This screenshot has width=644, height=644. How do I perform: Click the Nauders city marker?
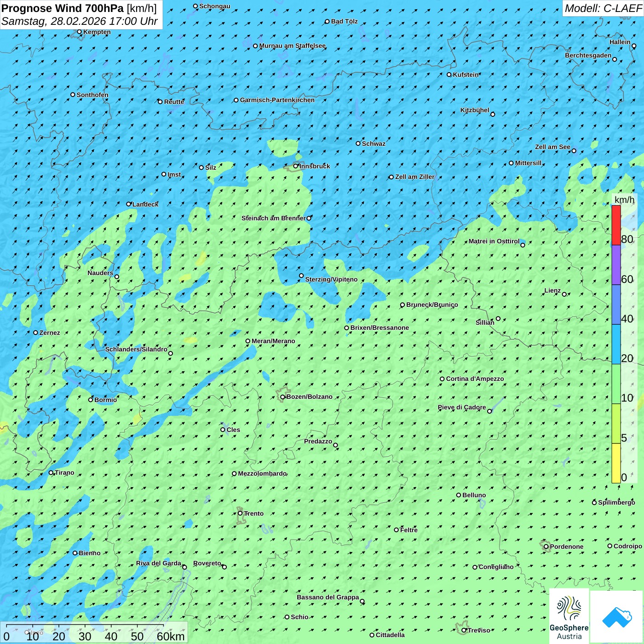tap(117, 276)
